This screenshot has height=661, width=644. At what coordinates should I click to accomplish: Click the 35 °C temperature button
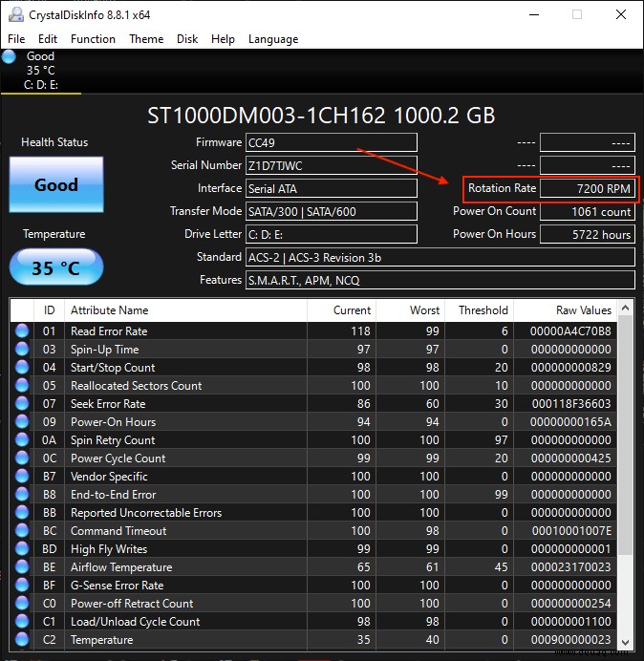56,267
